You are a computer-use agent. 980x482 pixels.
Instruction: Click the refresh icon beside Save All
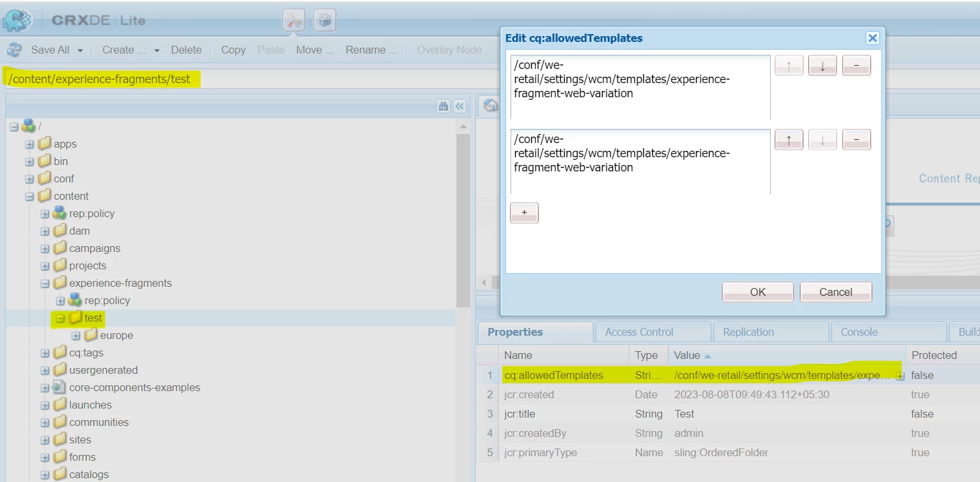coord(14,50)
